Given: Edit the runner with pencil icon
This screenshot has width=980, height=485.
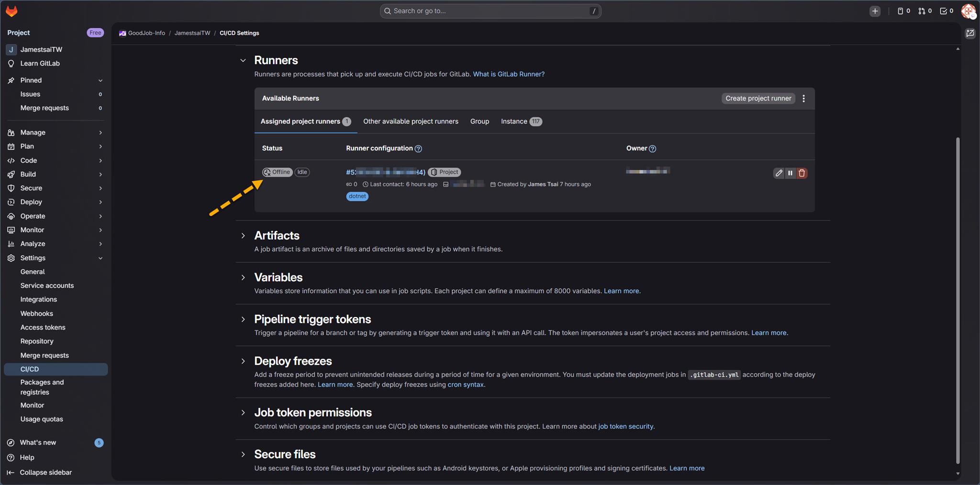Looking at the screenshot, I should coord(779,173).
